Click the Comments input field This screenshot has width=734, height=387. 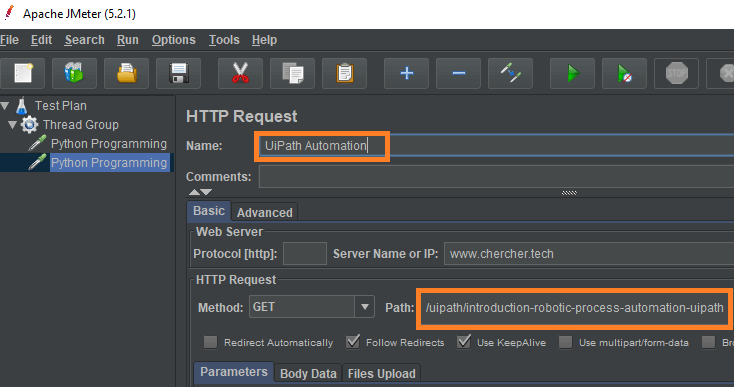coord(496,176)
